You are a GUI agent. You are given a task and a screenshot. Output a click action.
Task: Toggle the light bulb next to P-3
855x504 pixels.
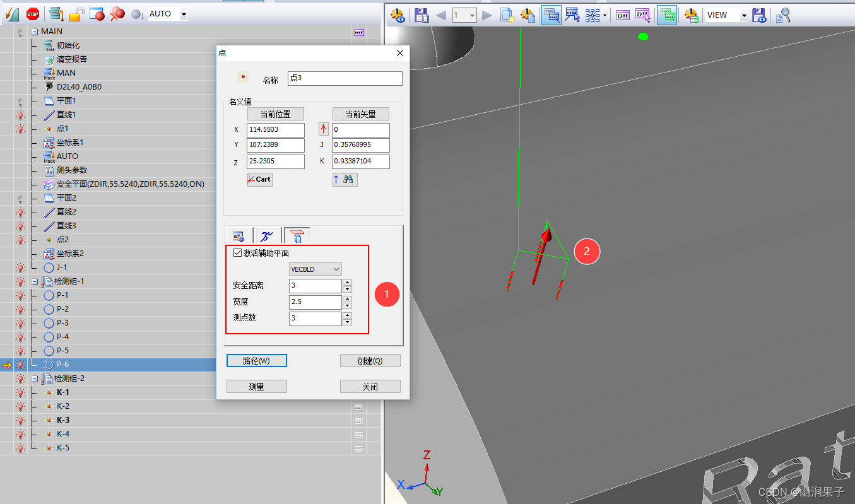(x=20, y=323)
